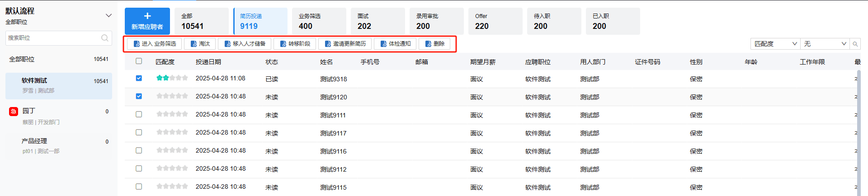Image resolution: width=868 pixels, height=196 pixels.
Task: Click 邀请更新简历 toolbar button
Action: (345, 44)
